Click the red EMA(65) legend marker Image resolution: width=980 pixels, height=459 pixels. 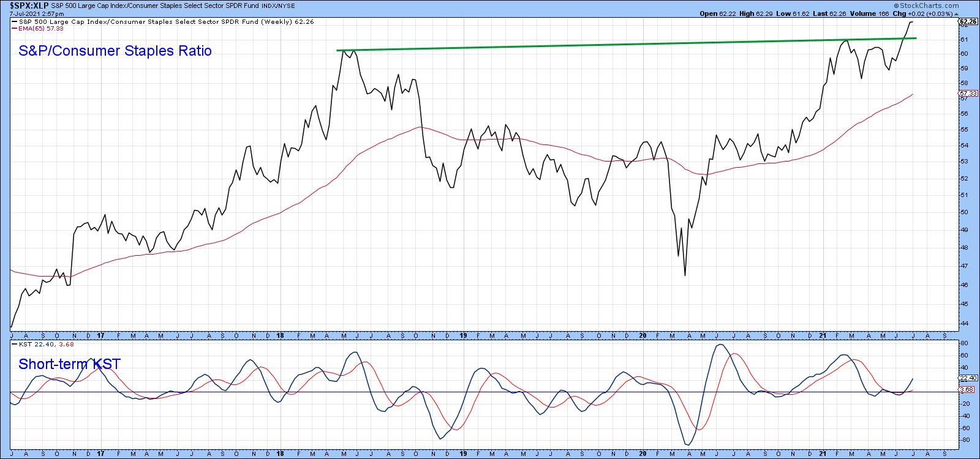(15, 28)
